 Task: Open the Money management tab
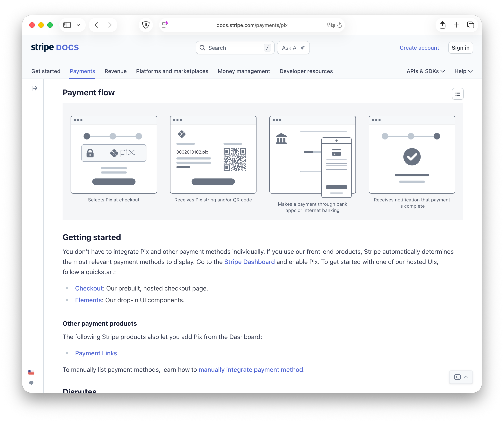click(x=244, y=71)
